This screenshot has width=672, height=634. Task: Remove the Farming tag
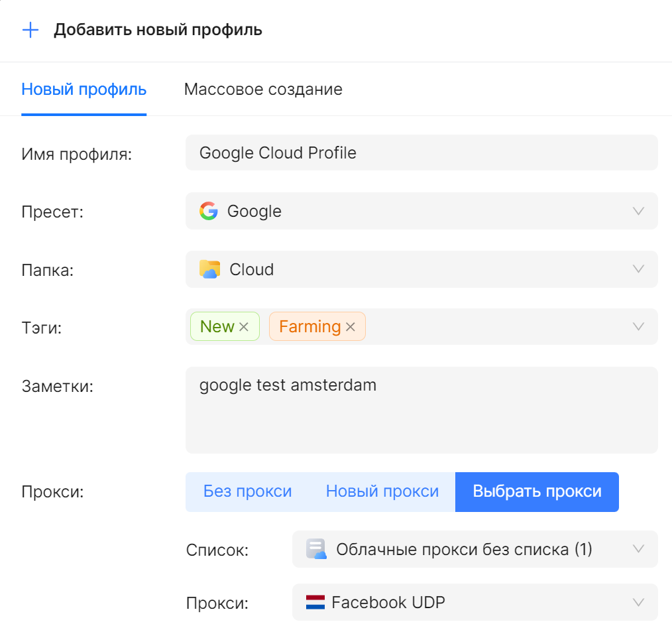351,327
